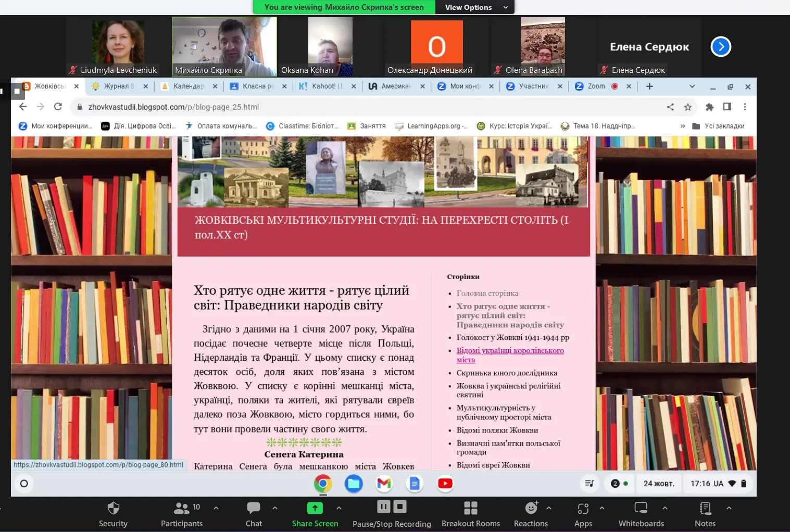Stop the recording
This screenshot has width=790, height=532.
(x=399, y=506)
